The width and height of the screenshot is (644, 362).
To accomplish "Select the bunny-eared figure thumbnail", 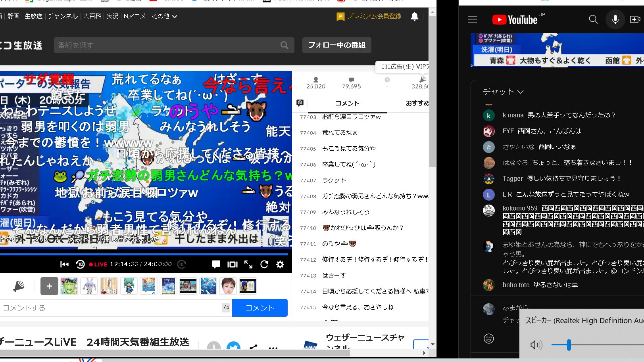I will (x=89, y=286).
